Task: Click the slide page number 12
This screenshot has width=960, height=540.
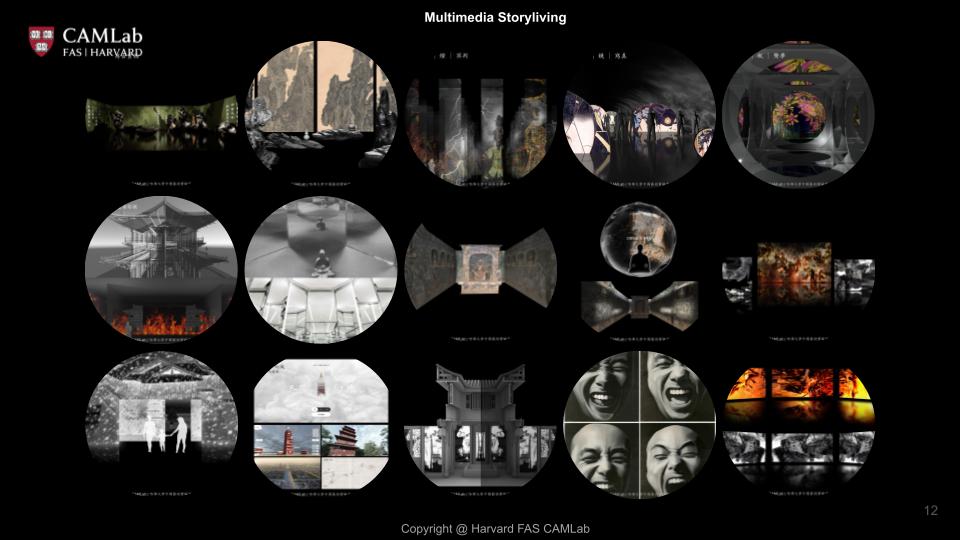Action: (x=930, y=511)
